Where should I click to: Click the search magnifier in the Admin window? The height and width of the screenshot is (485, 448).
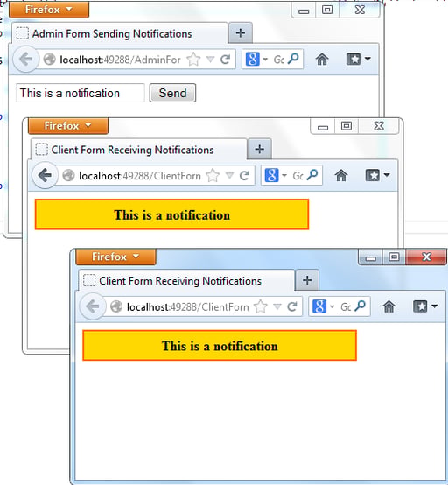(293, 58)
